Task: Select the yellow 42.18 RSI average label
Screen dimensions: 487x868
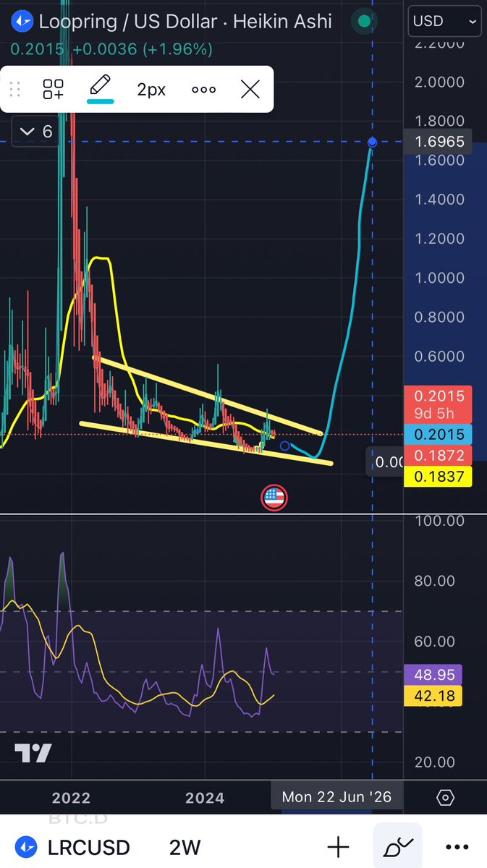Action: click(x=434, y=697)
